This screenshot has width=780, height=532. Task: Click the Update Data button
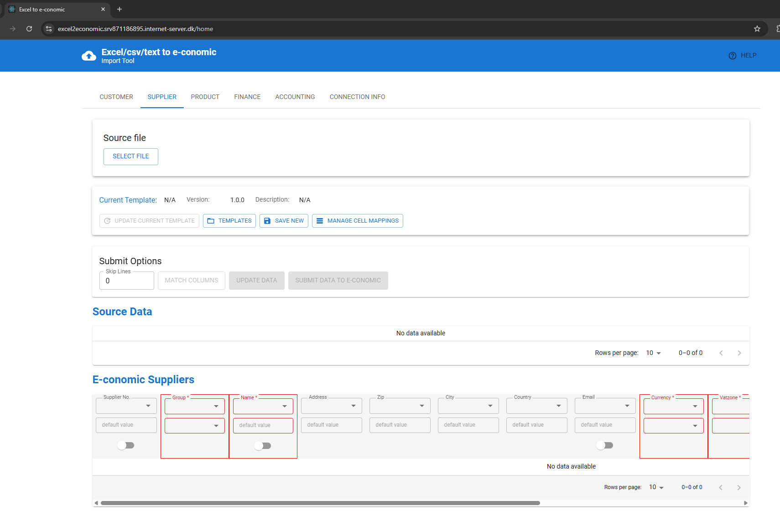tap(257, 281)
